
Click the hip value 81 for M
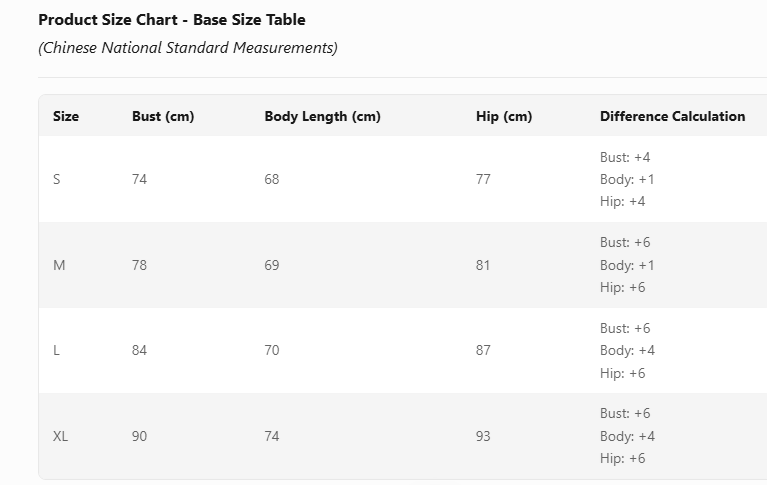(x=484, y=265)
